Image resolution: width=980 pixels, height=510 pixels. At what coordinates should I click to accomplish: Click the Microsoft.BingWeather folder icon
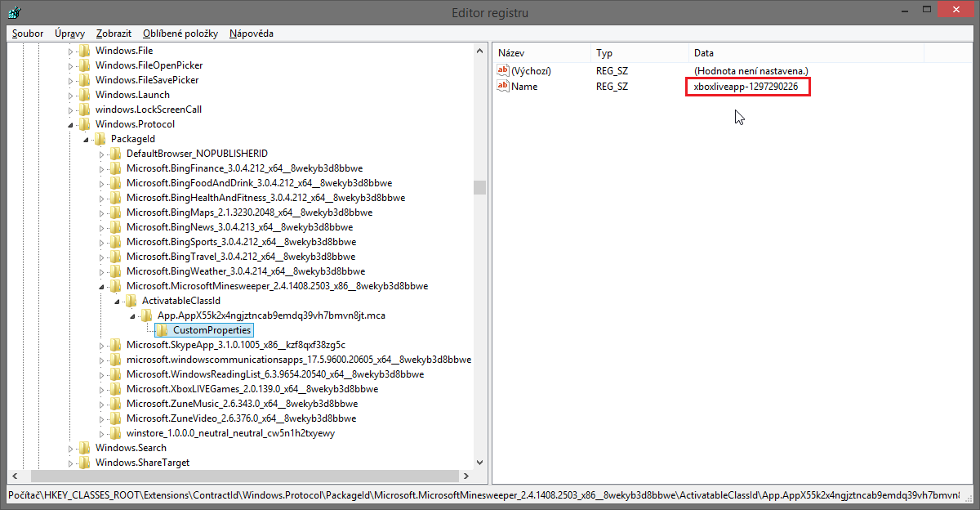[x=116, y=271]
